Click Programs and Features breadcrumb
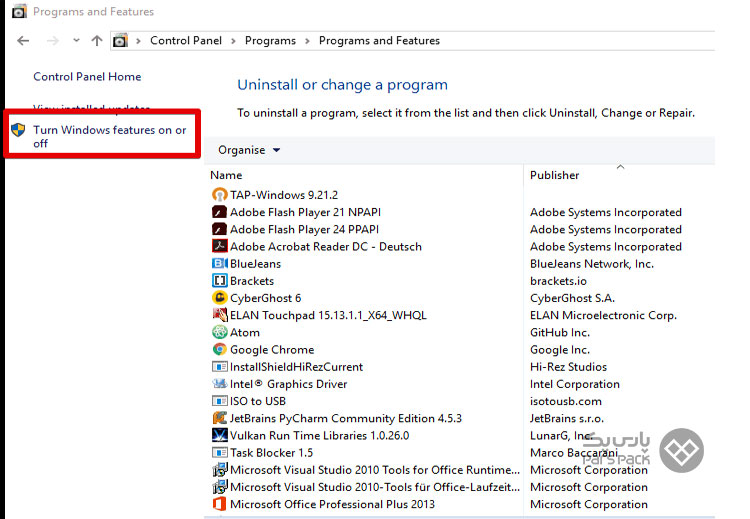750x519 pixels. click(x=379, y=41)
